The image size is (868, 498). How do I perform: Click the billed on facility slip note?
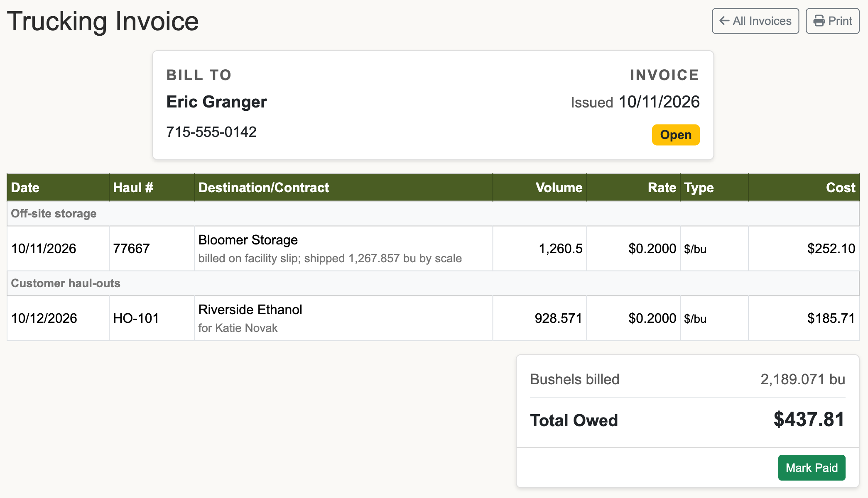[330, 259]
